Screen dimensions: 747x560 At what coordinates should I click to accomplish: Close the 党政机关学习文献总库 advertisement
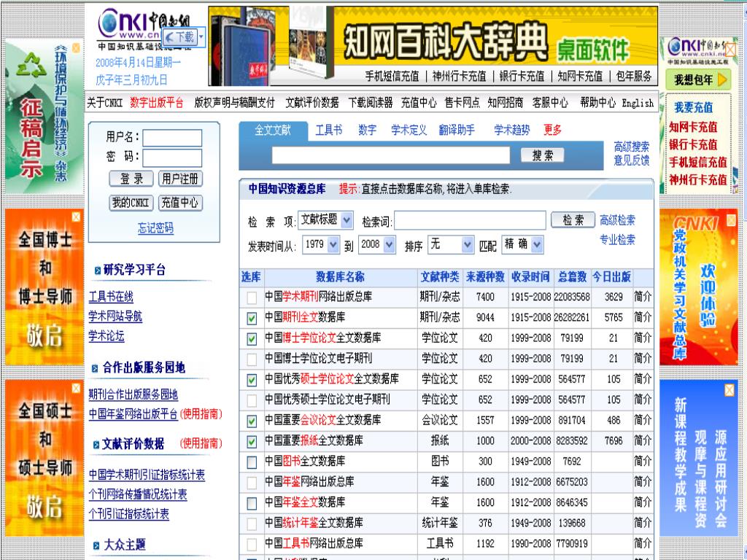pyautogui.click(x=731, y=220)
